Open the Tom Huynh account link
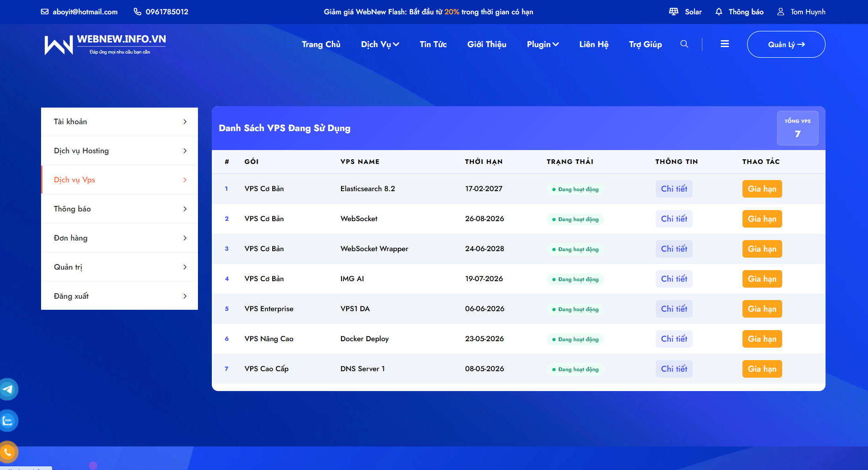 [808, 12]
